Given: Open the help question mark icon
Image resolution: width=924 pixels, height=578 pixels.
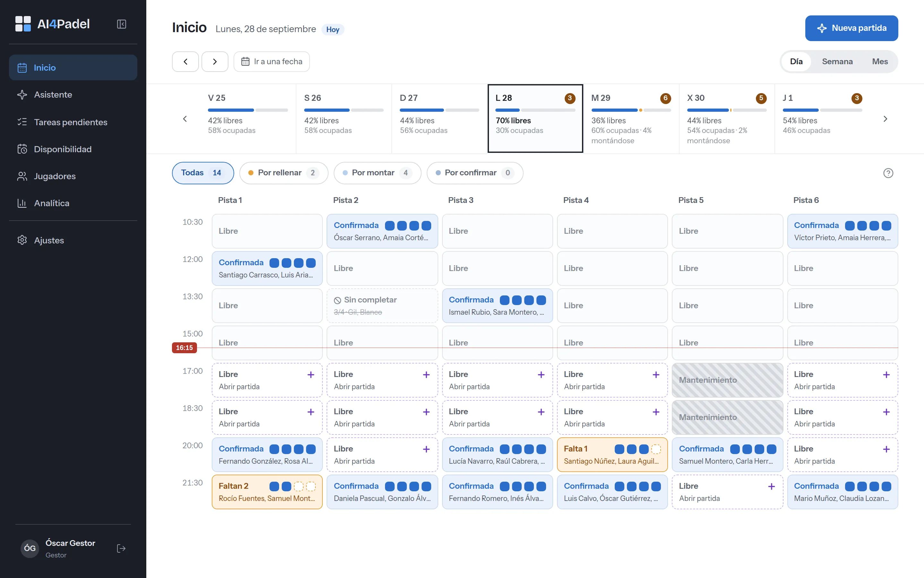Looking at the screenshot, I should pos(888,173).
